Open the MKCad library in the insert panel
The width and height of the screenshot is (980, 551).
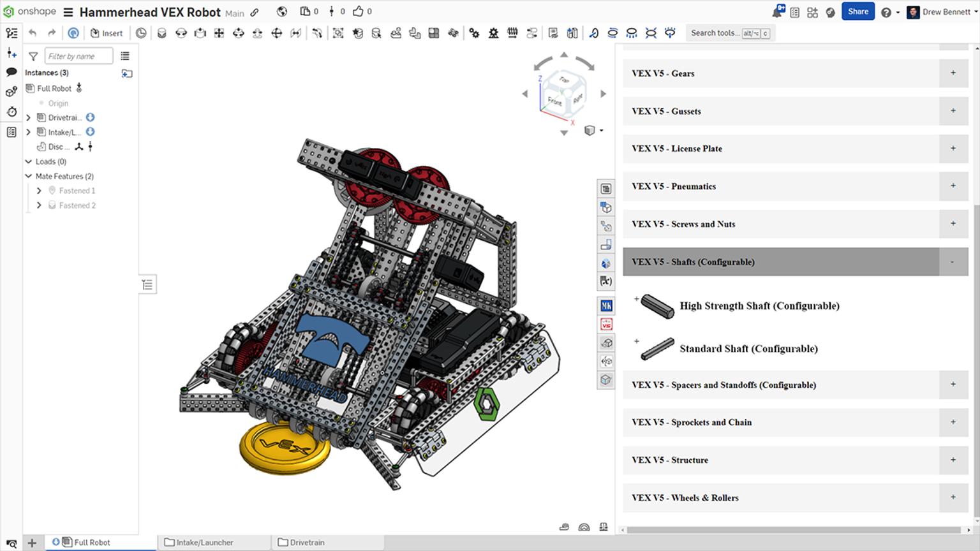click(605, 305)
